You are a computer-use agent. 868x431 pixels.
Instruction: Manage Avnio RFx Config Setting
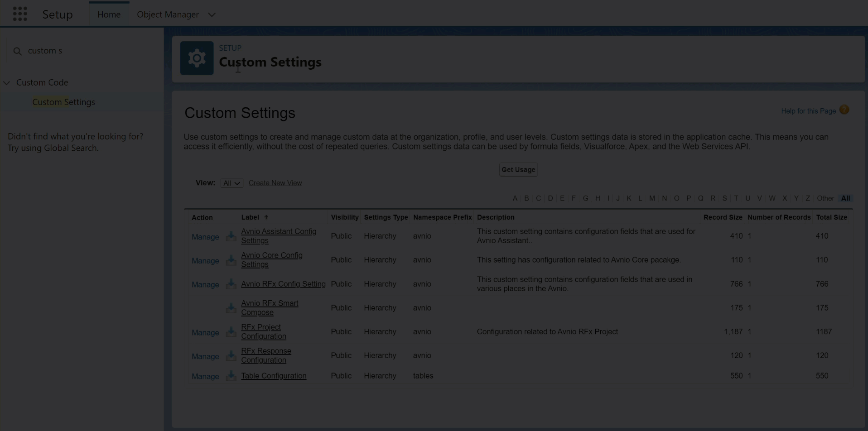pos(205,285)
